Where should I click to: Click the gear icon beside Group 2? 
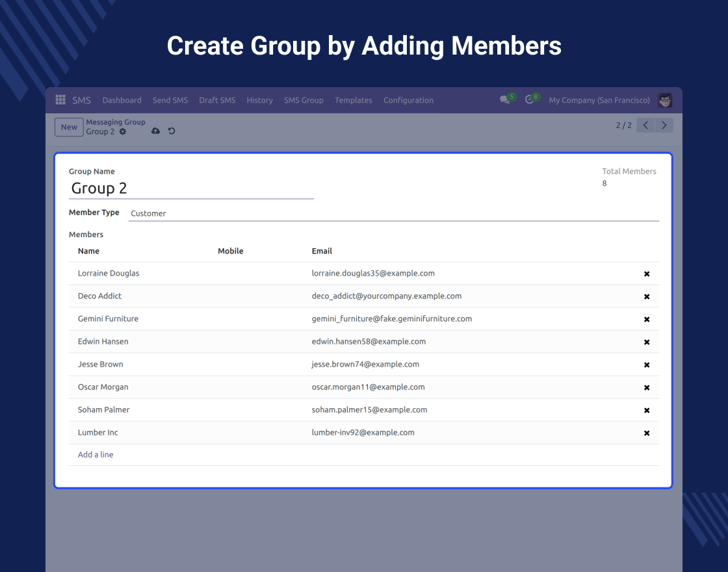pos(123,131)
